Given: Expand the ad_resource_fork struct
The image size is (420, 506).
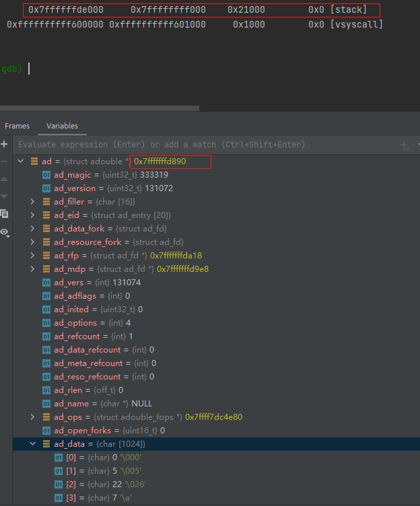Looking at the screenshot, I should point(32,242).
